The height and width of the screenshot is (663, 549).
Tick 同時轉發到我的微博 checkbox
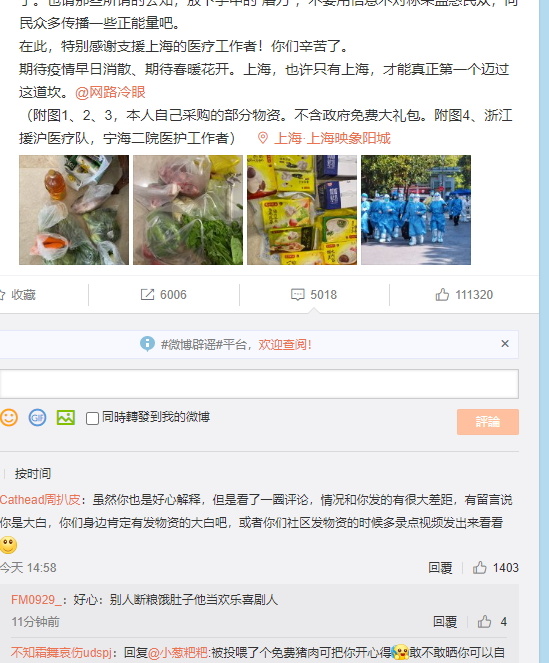[x=92, y=418]
